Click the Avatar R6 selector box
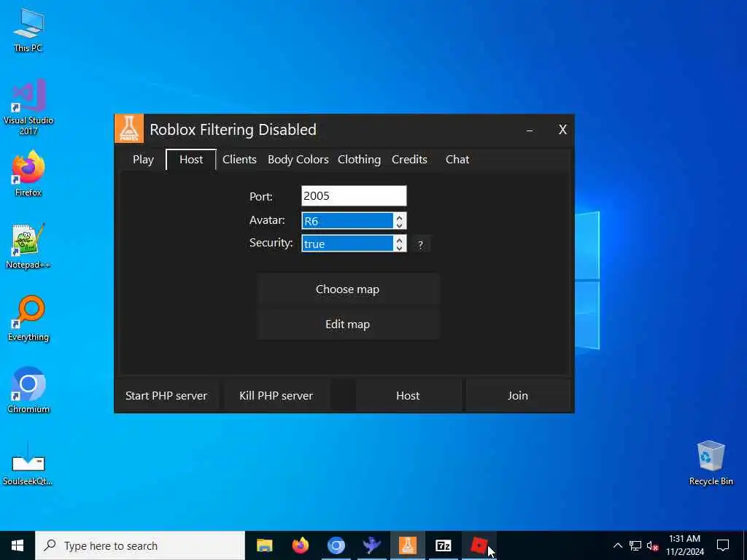Screen dimensions: 747x560 [x=347, y=221]
